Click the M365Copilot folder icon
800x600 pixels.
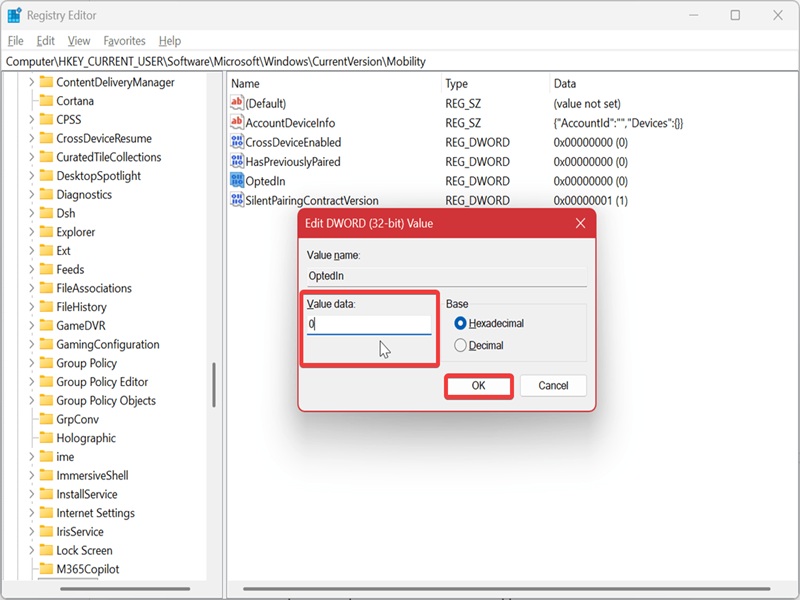coord(46,569)
